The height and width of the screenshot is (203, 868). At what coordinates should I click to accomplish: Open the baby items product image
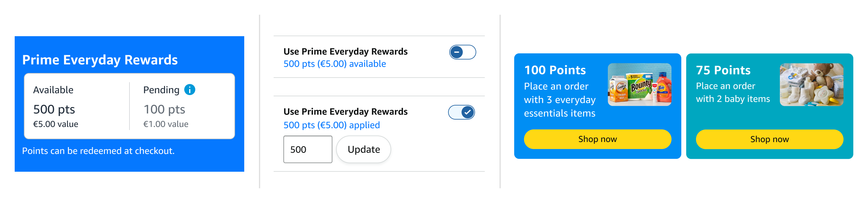[x=811, y=85]
